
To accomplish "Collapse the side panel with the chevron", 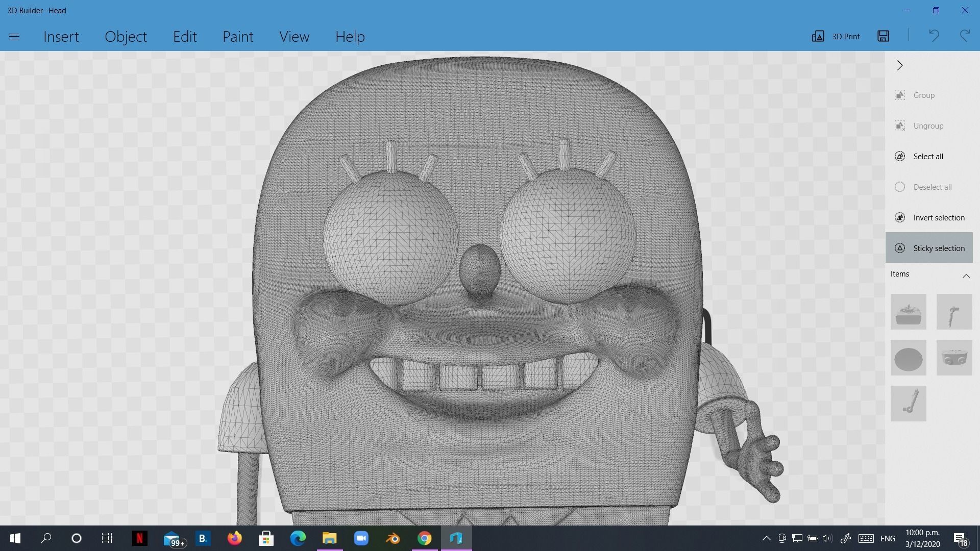I will click(900, 65).
